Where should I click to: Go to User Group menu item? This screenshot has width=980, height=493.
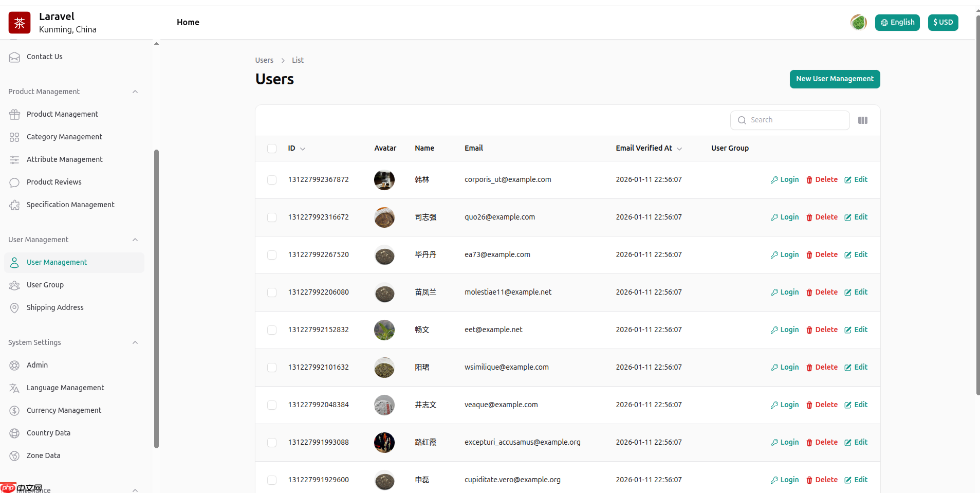(x=45, y=285)
